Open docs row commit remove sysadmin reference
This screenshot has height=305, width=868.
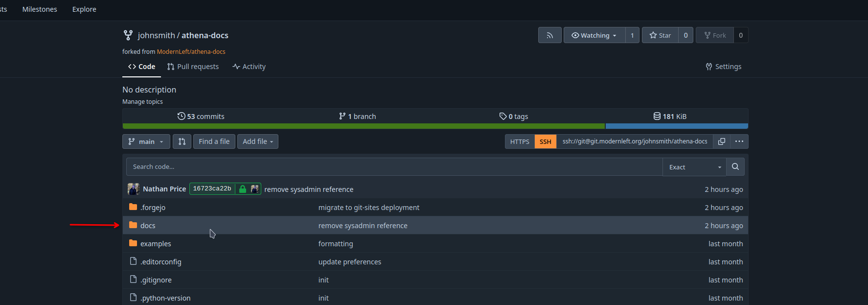[x=363, y=226]
